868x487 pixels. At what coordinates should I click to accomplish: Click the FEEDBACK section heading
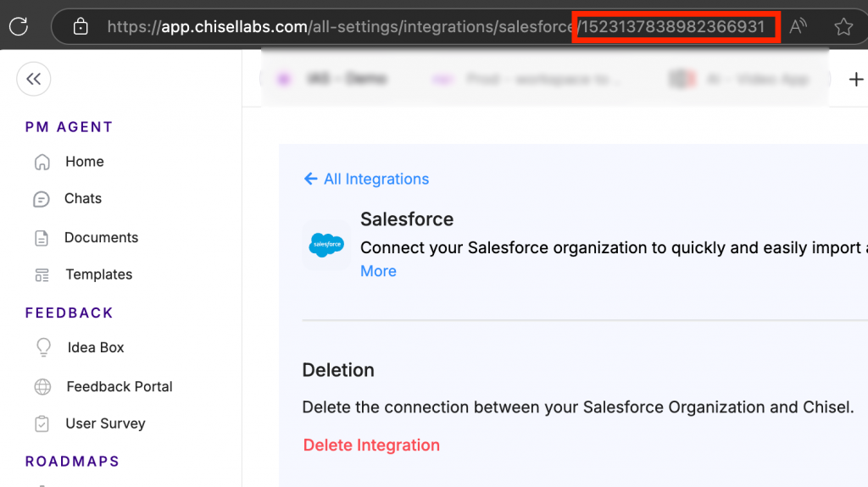(x=70, y=313)
